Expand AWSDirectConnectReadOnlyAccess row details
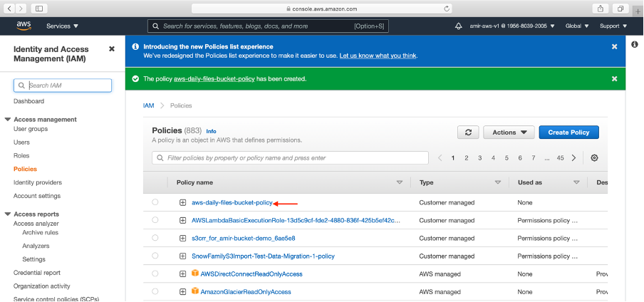The height and width of the screenshot is (302, 644). point(183,274)
